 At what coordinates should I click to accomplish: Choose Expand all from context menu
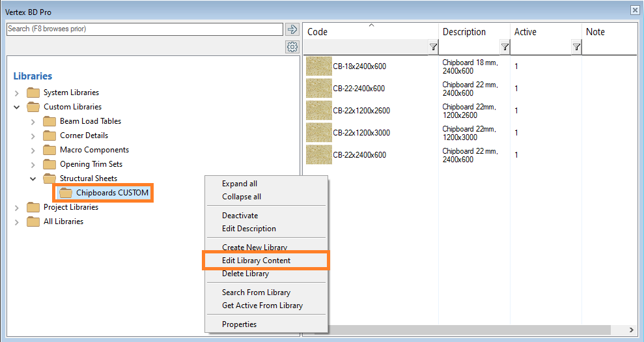tap(239, 184)
